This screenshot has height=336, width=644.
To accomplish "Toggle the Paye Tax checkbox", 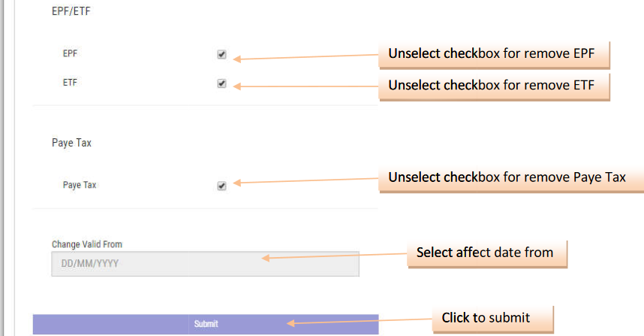I will (x=221, y=186).
